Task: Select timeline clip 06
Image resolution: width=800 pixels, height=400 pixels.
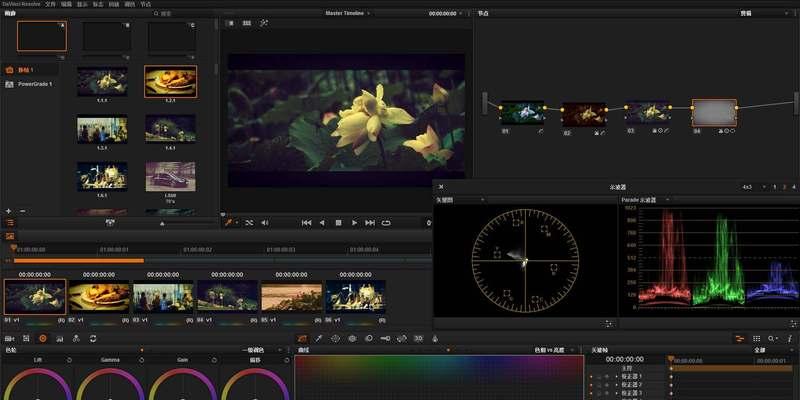Action: click(x=355, y=297)
